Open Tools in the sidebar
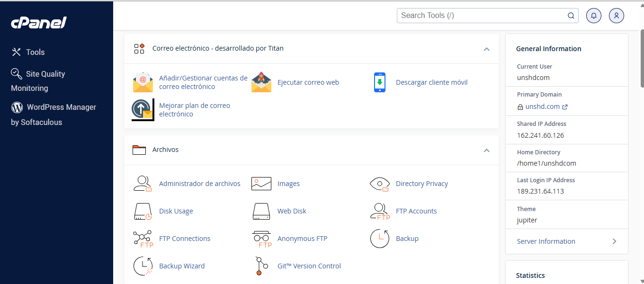Viewport: 644px width, 284px height. pos(35,52)
